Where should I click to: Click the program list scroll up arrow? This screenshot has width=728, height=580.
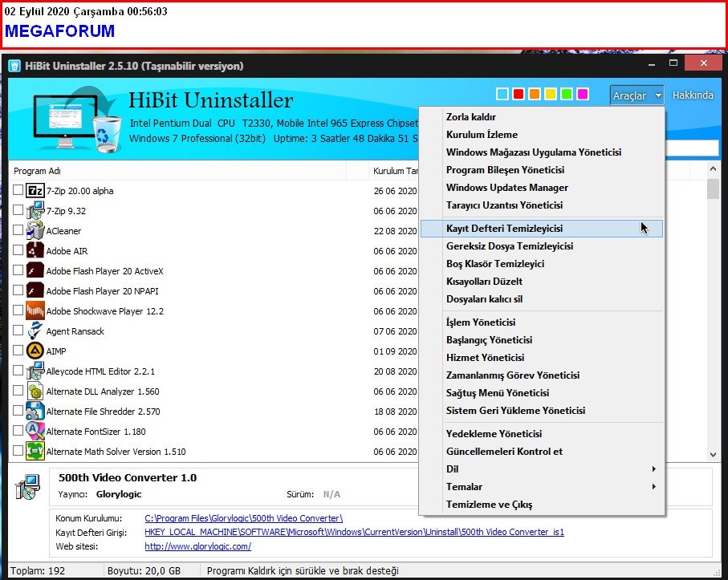pyautogui.click(x=713, y=169)
